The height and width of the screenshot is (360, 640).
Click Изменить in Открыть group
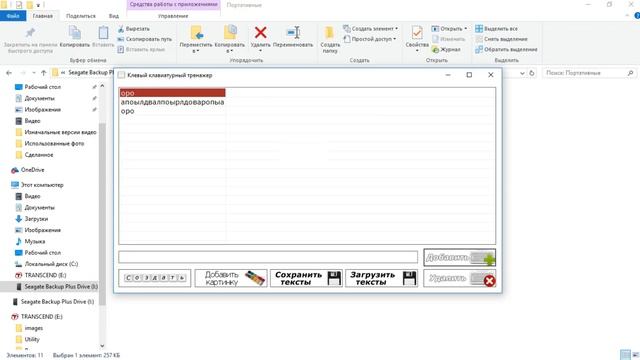[x=449, y=39]
